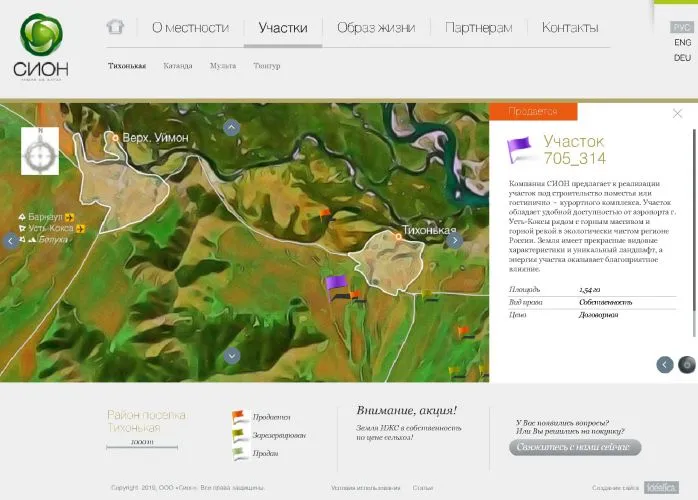Click the СИОН logo

41,47
